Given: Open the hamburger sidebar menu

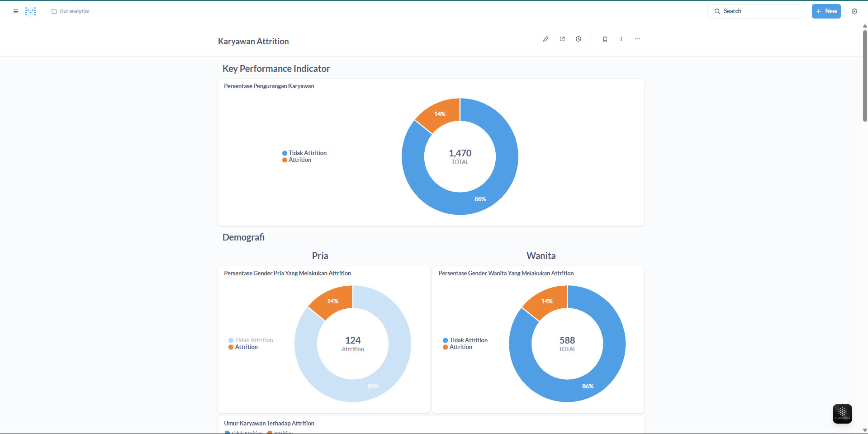Looking at the screenshot, I should pyautogui.click(x=16, y=11).
